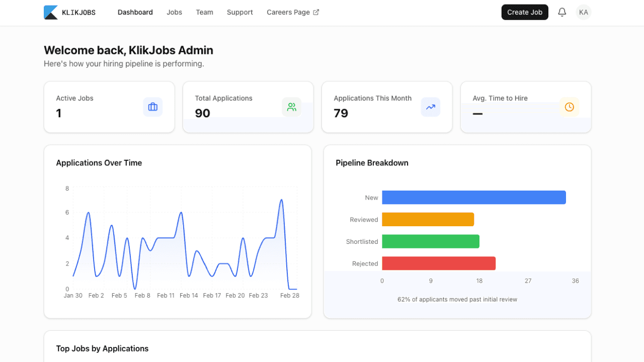Click the Applications Over Time line chart
Viewport: 644px width, 362px height.
pyautogui.click(x=181, y=236)
